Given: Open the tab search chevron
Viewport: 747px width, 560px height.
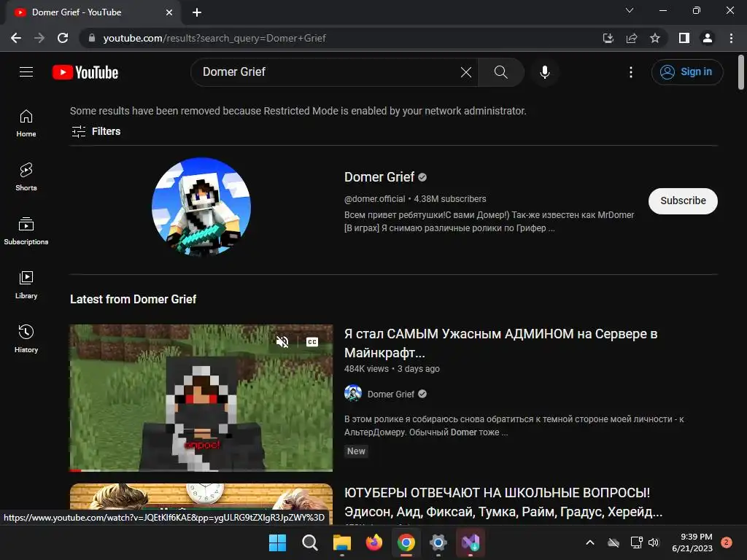Looking at the screenshot, I should (x=630, y=10).
